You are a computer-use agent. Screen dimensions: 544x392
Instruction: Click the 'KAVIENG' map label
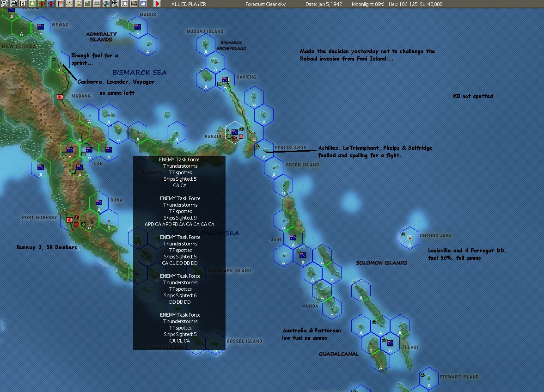246,77
